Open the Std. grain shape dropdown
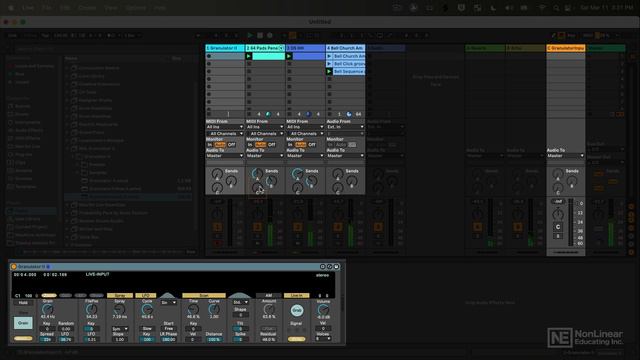The image size is (640, 360). click(240, 302)
